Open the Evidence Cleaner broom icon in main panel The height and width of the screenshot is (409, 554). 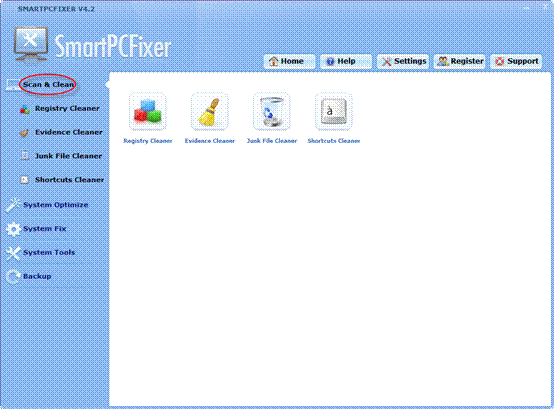210,111
